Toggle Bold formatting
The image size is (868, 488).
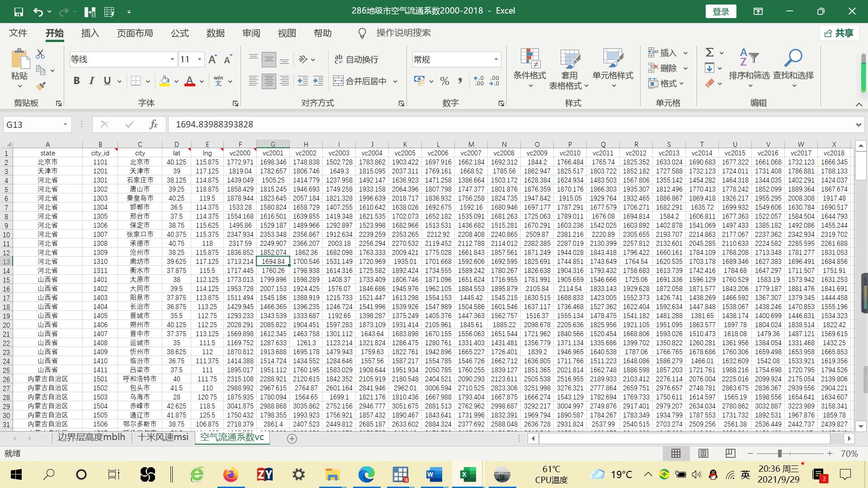(76, 81)
